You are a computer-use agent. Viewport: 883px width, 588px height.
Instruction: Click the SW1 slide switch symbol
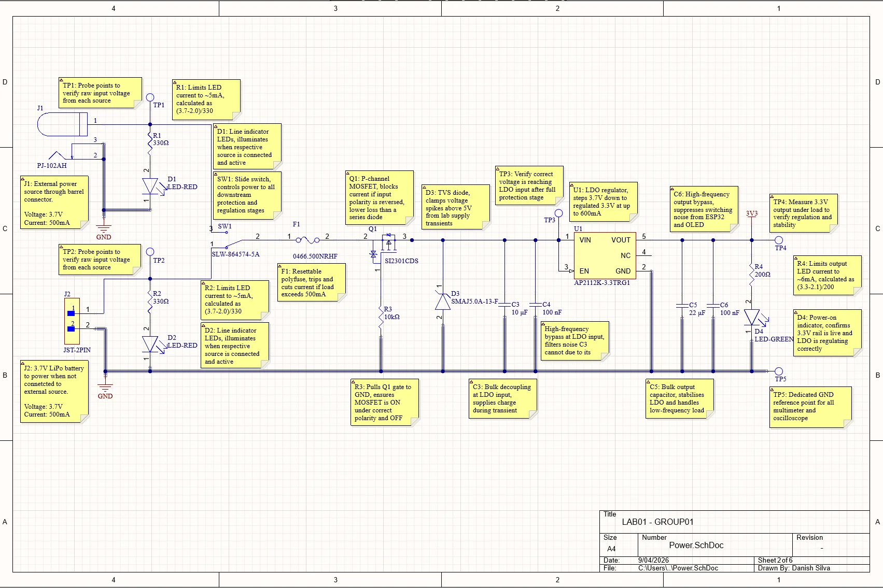pos(227,240)
